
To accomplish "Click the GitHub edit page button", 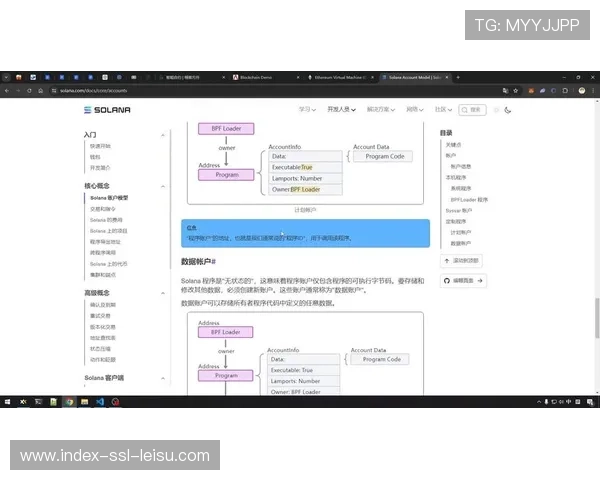I will [x=463, y=281].
